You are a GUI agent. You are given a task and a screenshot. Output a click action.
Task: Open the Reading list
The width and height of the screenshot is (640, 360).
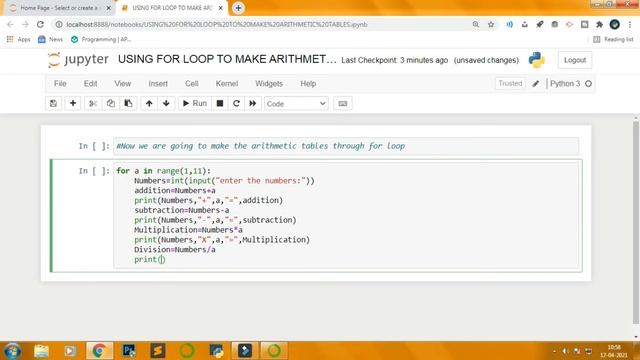[613, 40]
